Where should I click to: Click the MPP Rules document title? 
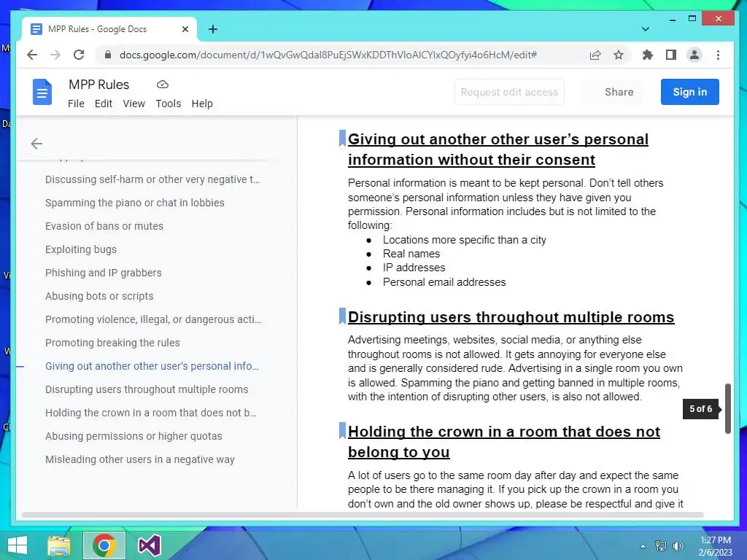pyautogui.click(x=98, y=85)
